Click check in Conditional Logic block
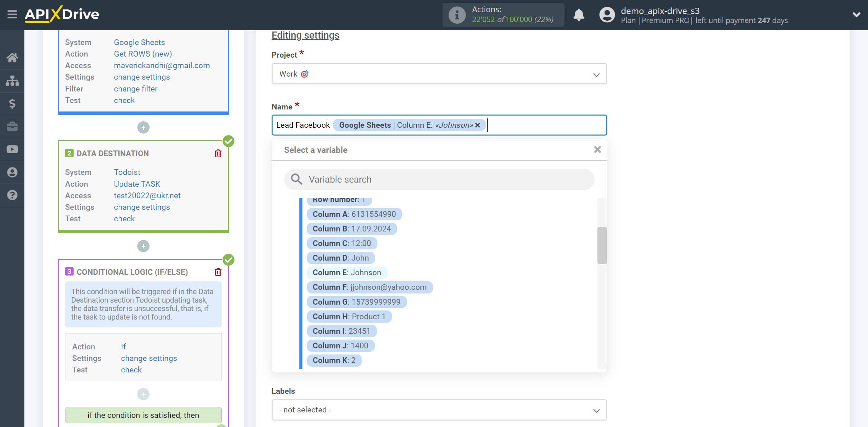The height and width of the screenshot is (427, 868). click(131, 370)
